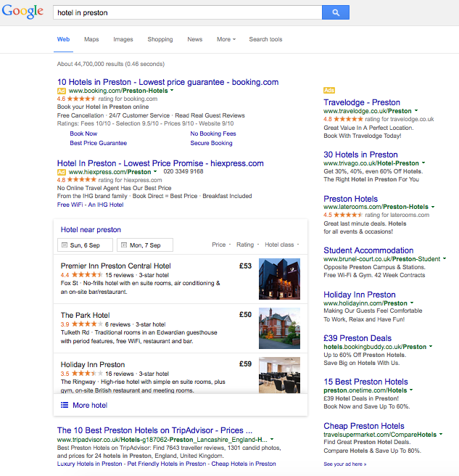Click the Secure Booking sitelink
Viewport: 459px width, 476px height.
point(211,143)
